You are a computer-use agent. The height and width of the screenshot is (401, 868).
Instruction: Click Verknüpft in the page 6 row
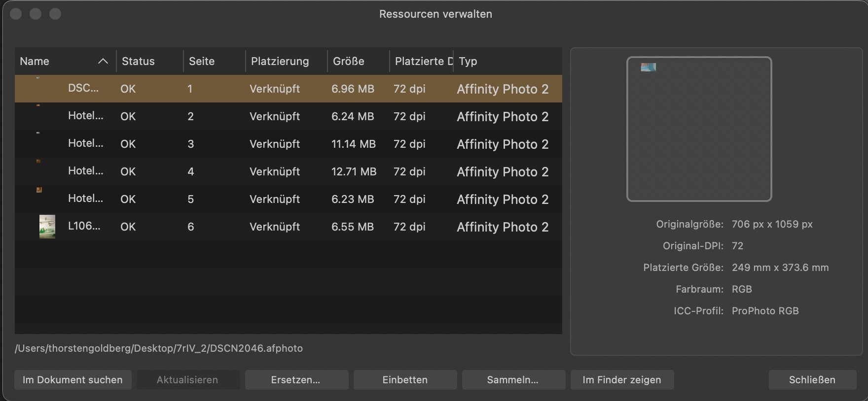pos(275,227)
